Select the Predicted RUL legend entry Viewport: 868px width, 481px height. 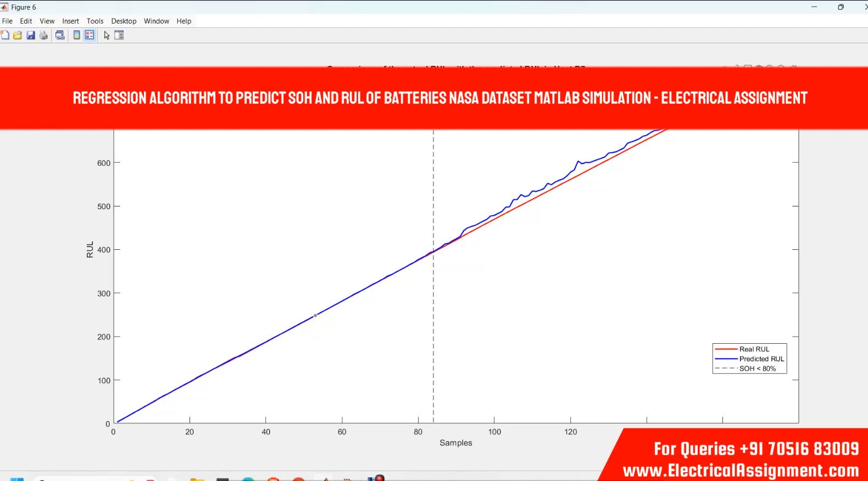761,359
